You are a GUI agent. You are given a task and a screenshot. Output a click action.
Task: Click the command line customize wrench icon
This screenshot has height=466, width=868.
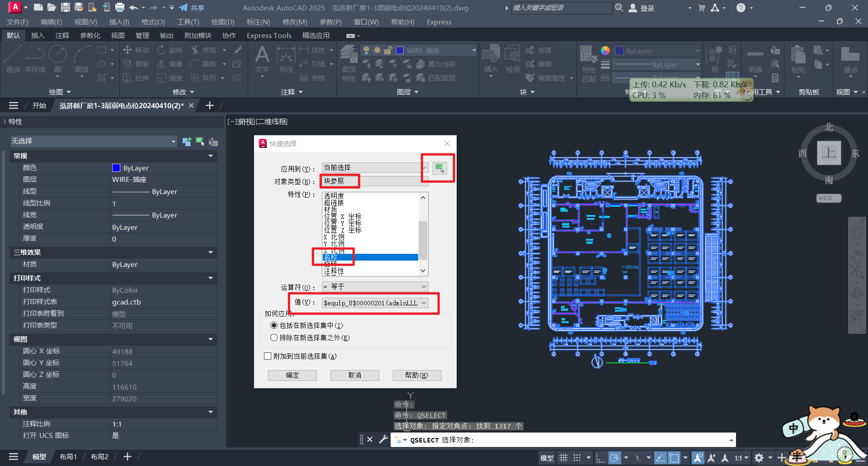point(383,439)
